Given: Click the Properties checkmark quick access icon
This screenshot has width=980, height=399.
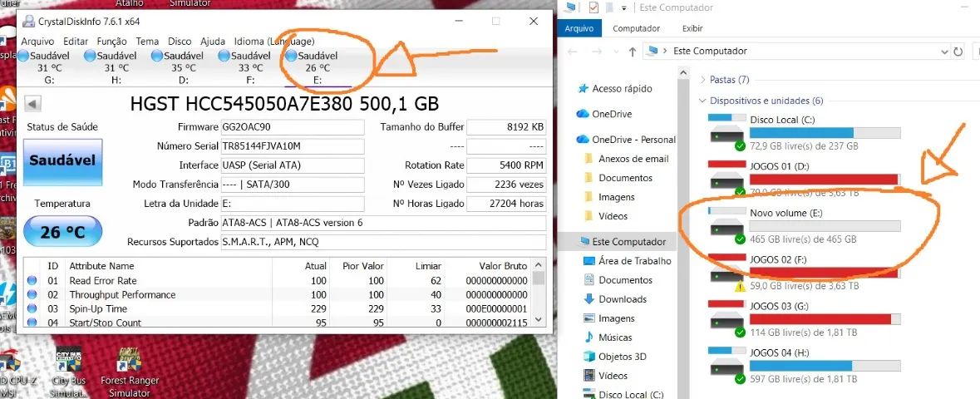Looking at the screenshot, I should pyautogui.click(x=593, y=7).
